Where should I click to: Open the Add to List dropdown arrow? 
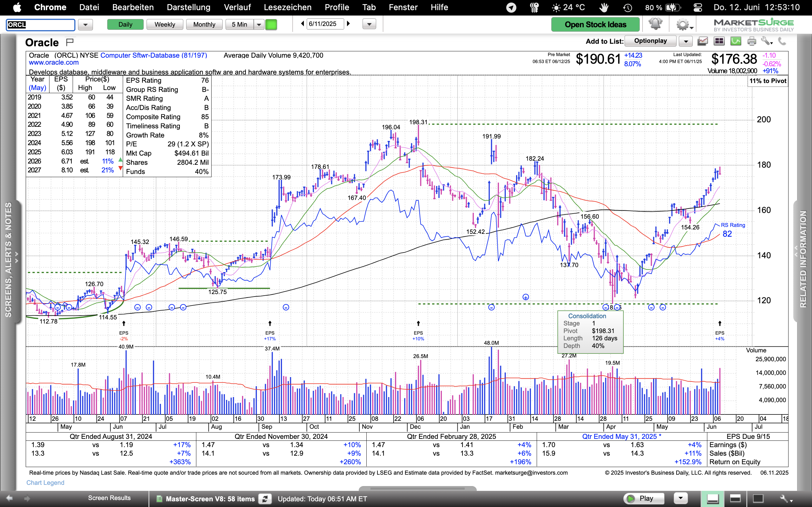(686, 42)
